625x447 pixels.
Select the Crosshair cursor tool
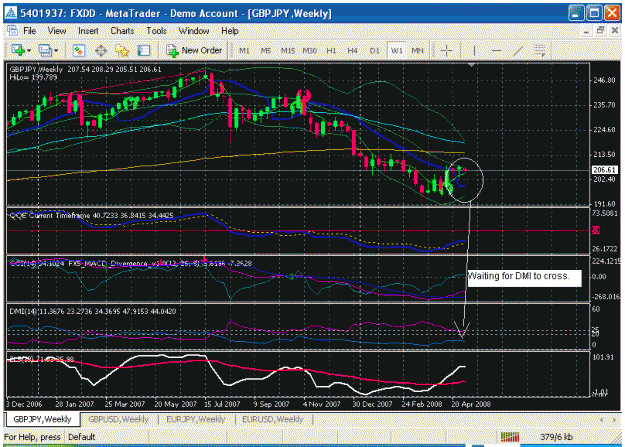[446, 50]
